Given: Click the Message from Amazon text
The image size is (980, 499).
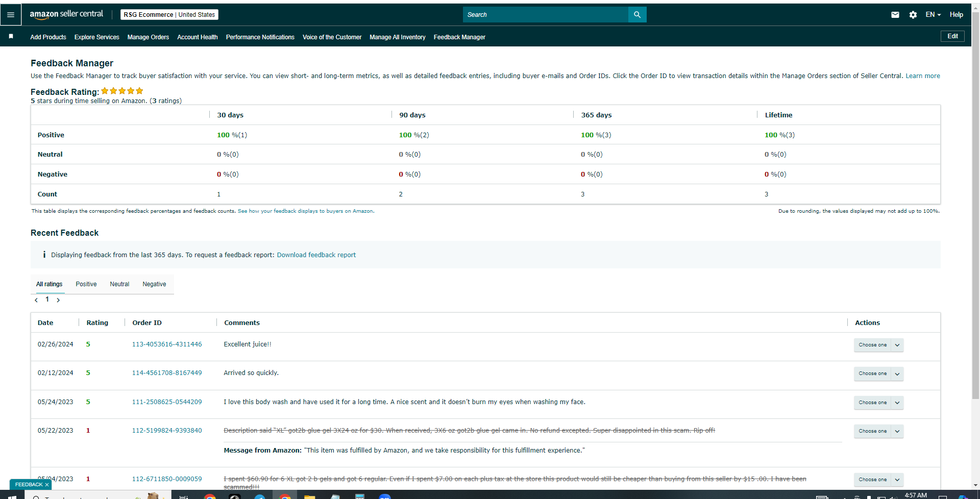Looking at the screenshot, I should coord(404,451).
